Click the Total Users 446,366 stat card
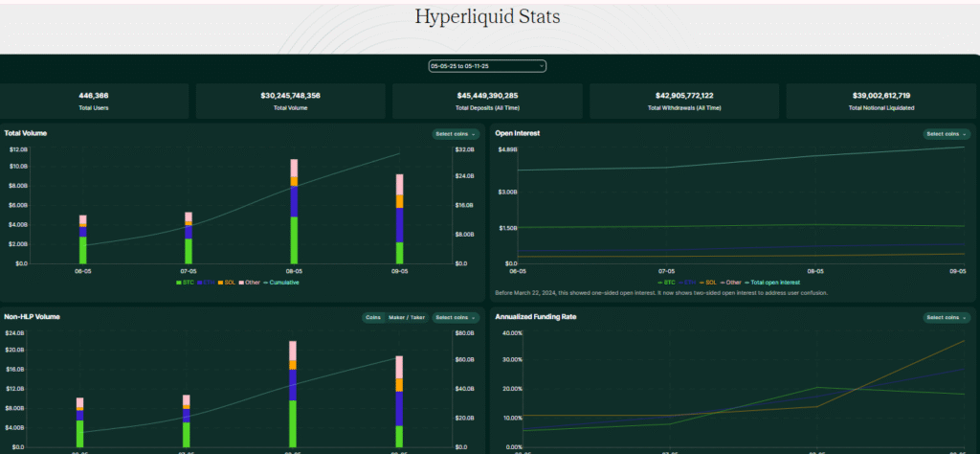Image resolution: width=980 pixels, height=454 pixels. coord(93,102)
